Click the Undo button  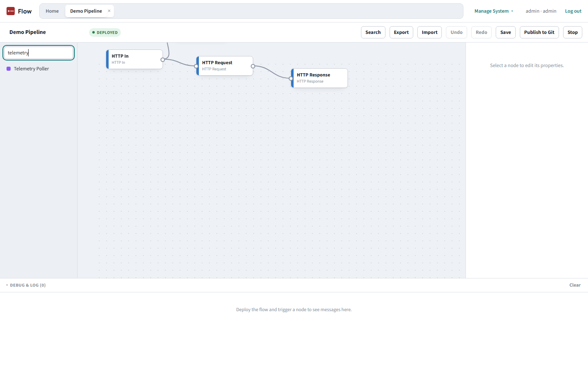(457, 32)
